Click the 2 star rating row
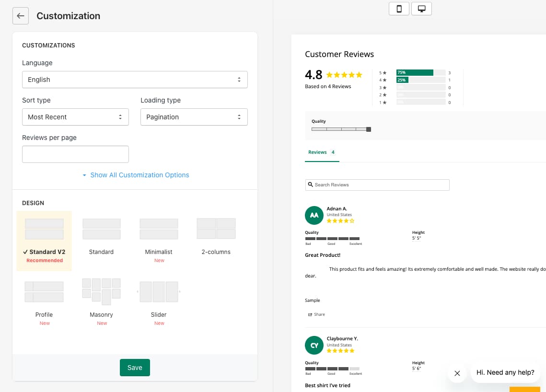546x392 pixels. tap(415, 95)
